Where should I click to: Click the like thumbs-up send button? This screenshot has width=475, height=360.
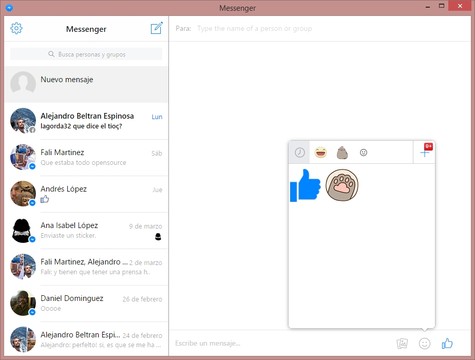pos(447,343)
